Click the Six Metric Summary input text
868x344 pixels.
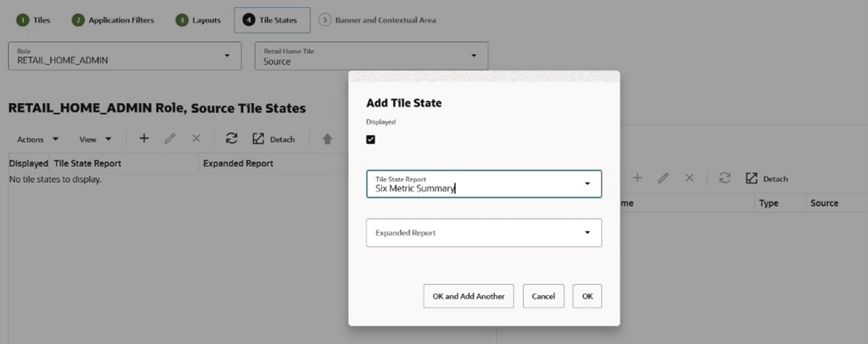[x=415, y=188]
